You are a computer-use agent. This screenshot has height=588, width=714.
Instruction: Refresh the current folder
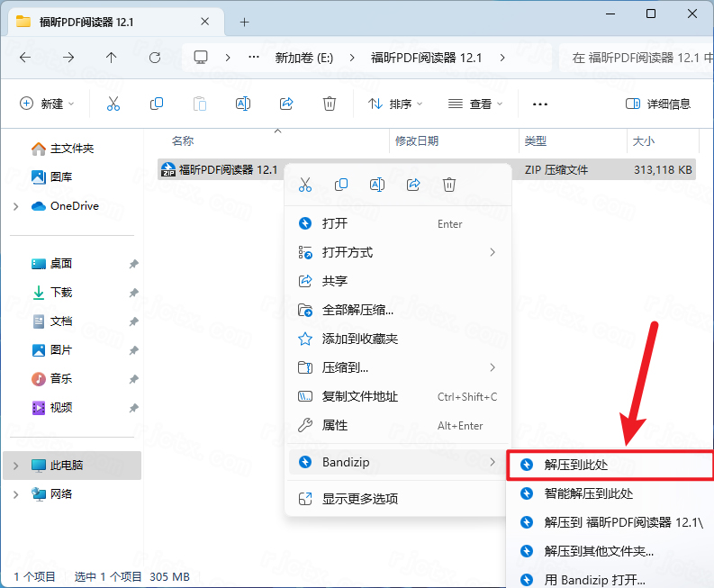click(x=155, y=58)
